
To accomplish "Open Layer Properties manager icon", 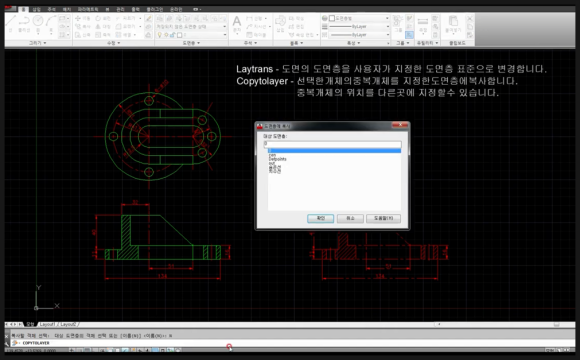I will click(x=160, y=18).
